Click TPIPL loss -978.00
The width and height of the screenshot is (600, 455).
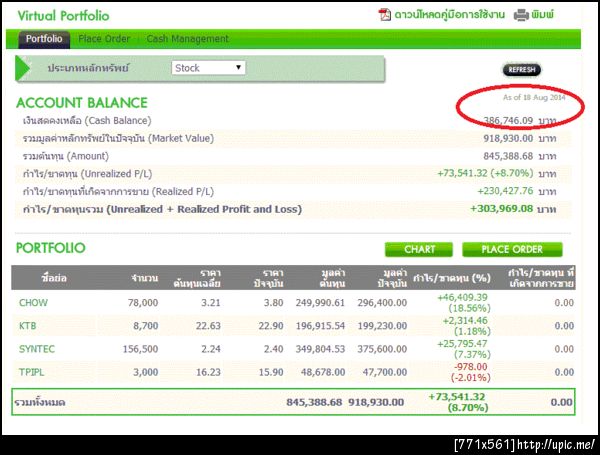[470, 367]
